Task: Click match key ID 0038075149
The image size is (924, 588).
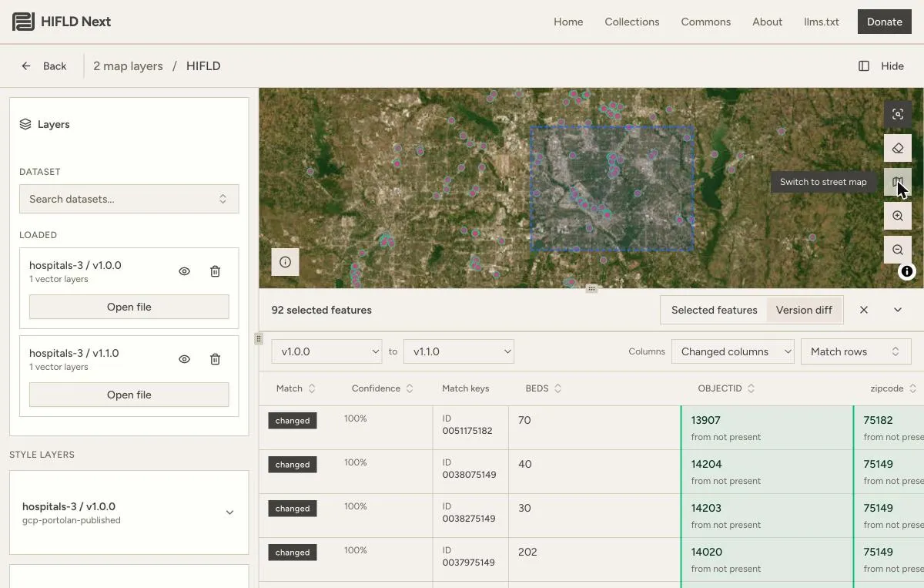Action: coord(468,469)
